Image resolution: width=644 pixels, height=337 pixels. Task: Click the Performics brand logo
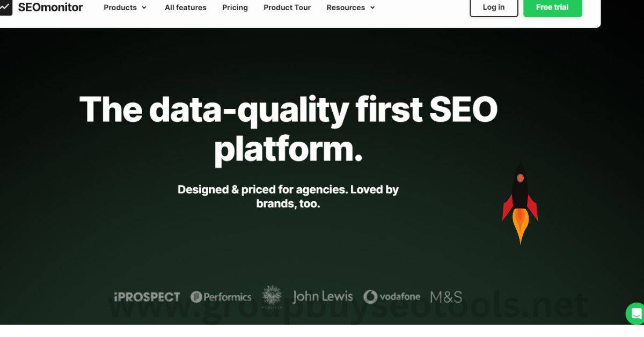tap(221, 297)
